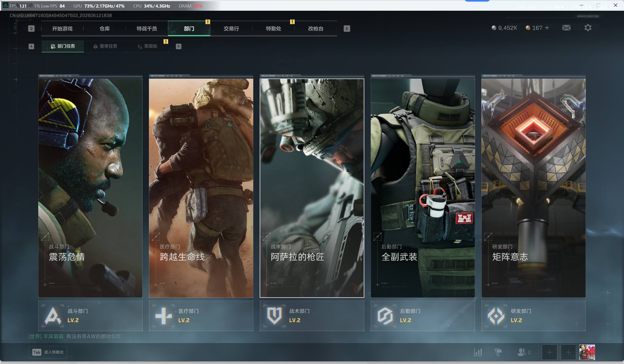
Task: Click the A key previous sub-tab icon
Action: (31, 46)
